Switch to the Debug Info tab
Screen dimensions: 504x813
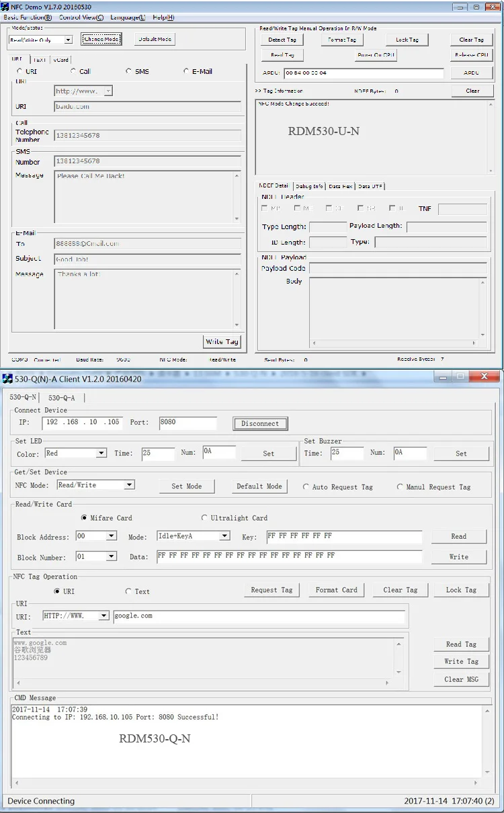point(309,186)
